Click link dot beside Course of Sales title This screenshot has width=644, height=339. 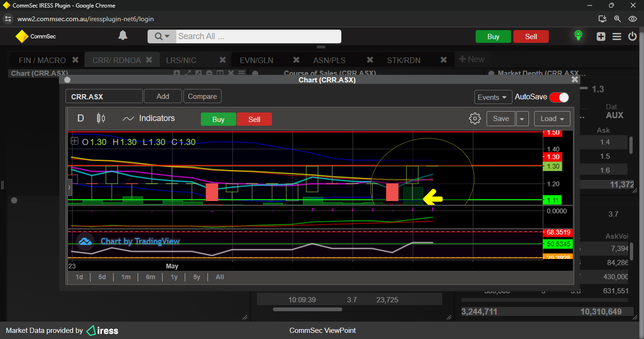255,73
